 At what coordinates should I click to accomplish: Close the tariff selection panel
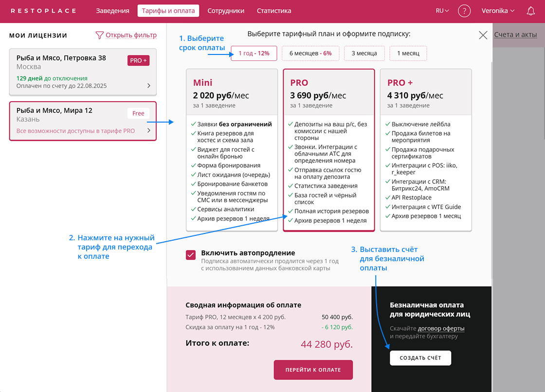pos(483,35)
